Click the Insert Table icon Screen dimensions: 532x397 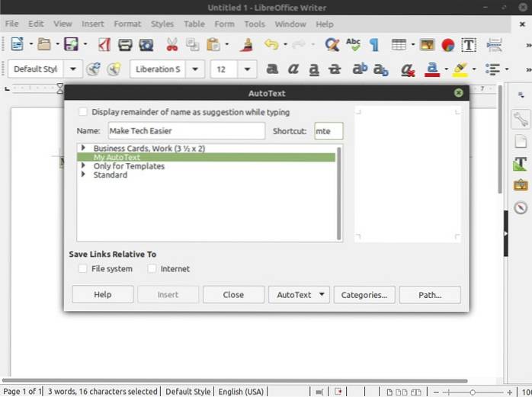click(399, 44)
